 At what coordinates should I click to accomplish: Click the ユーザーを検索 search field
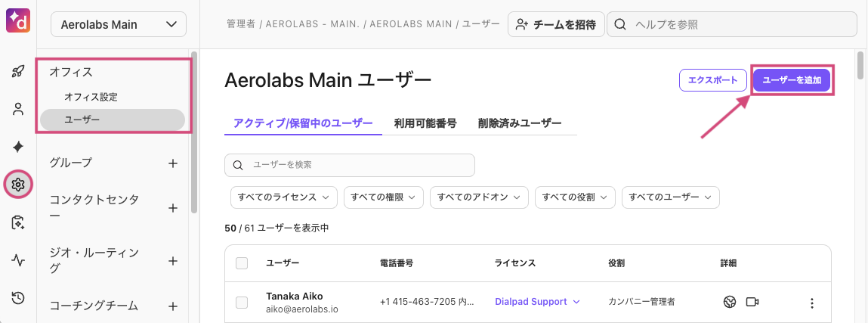click(x=355, y=165)
